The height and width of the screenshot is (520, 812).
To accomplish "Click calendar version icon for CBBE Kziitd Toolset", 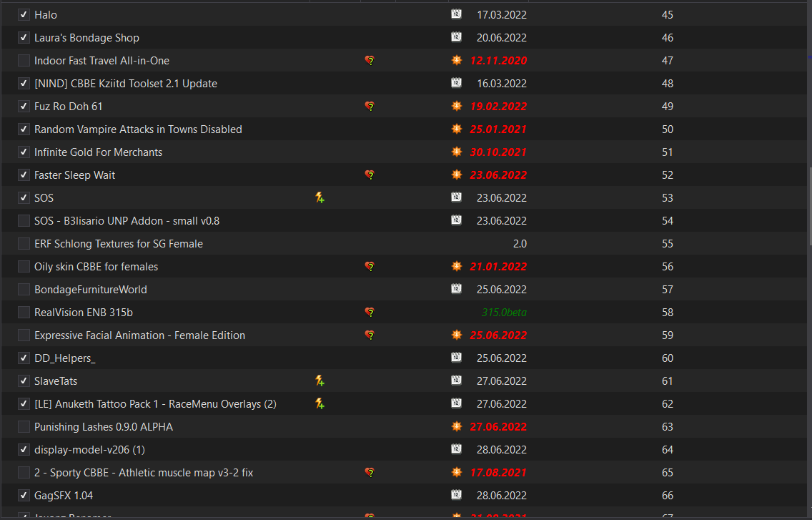I will tap(456, 82).
